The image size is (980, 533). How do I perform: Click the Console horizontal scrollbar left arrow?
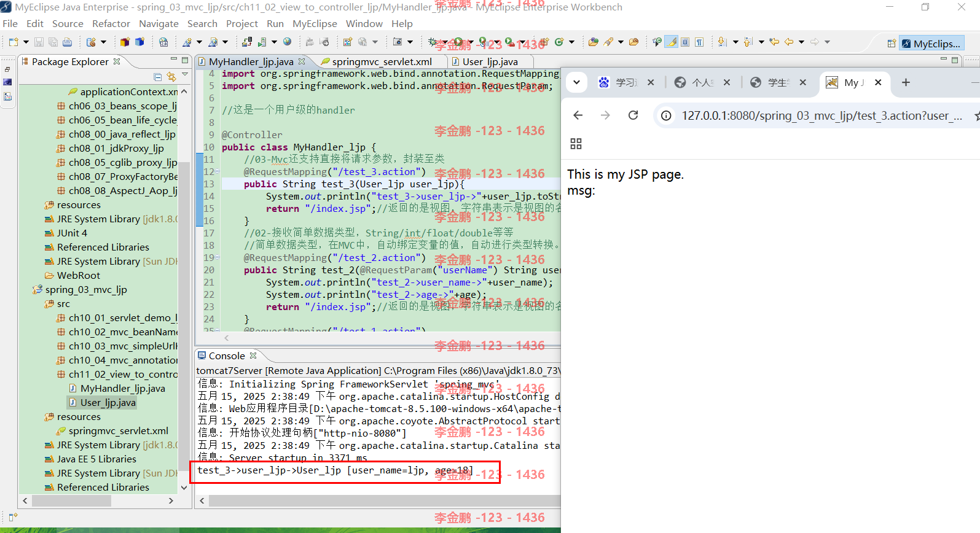(x=202, y=501)
